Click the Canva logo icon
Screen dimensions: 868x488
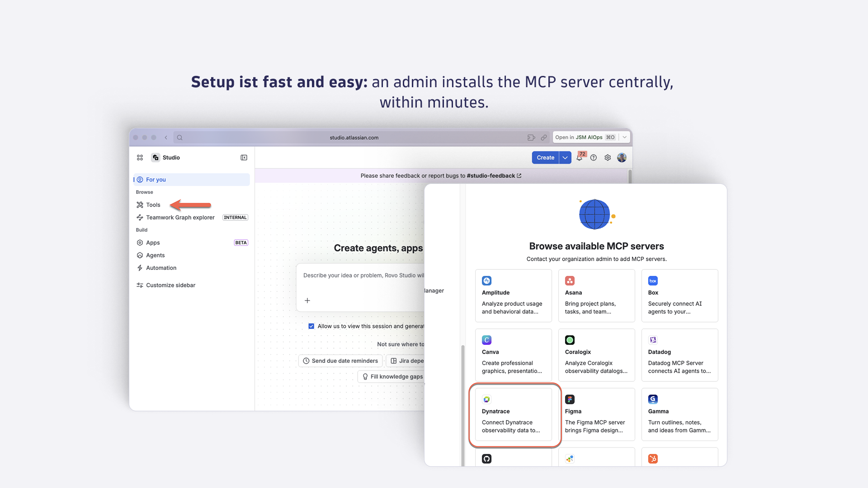tap(487, 340)
